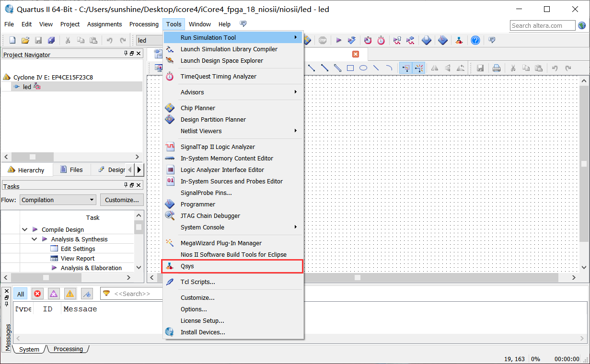Click the purple Start Compilation play icon
This screenshot has height=364, width=590.
(338, 40)
